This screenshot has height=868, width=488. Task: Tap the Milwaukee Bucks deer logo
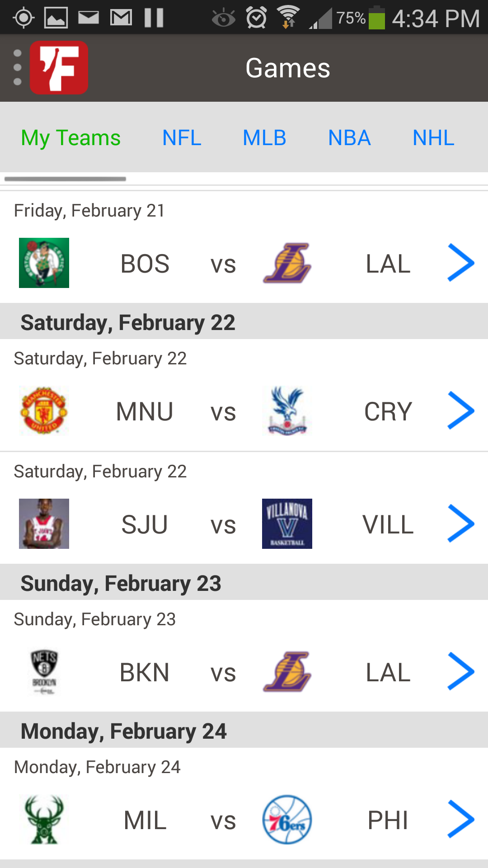(x=44, y=819)
